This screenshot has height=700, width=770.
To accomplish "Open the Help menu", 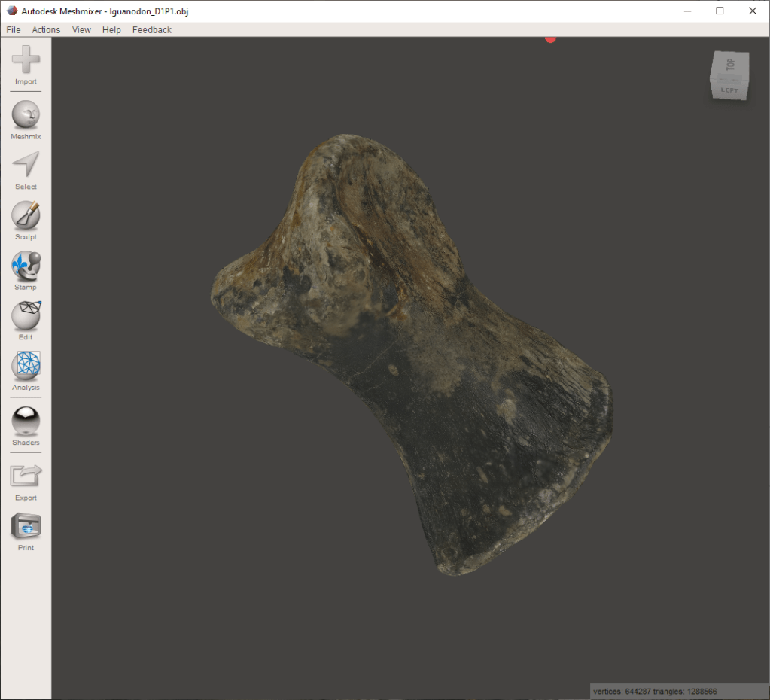I will click(111, 30).
